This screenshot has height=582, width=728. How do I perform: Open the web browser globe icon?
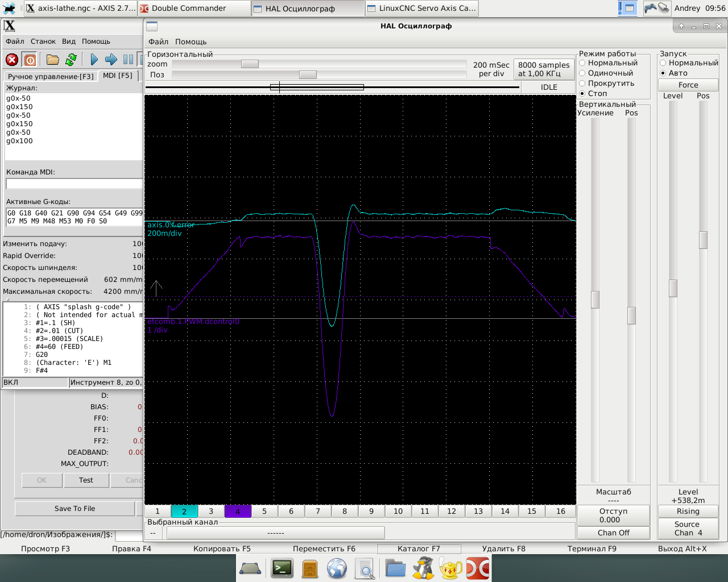pos(337,568)
